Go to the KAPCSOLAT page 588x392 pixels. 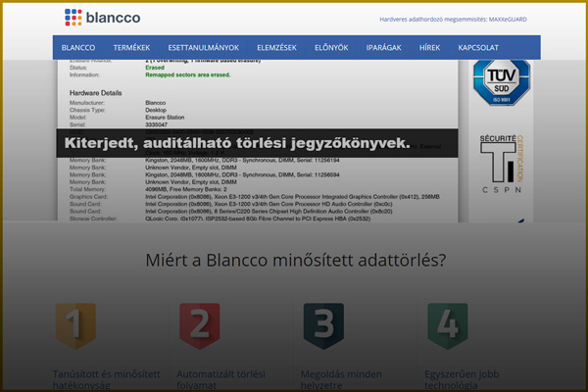point(478,48)
